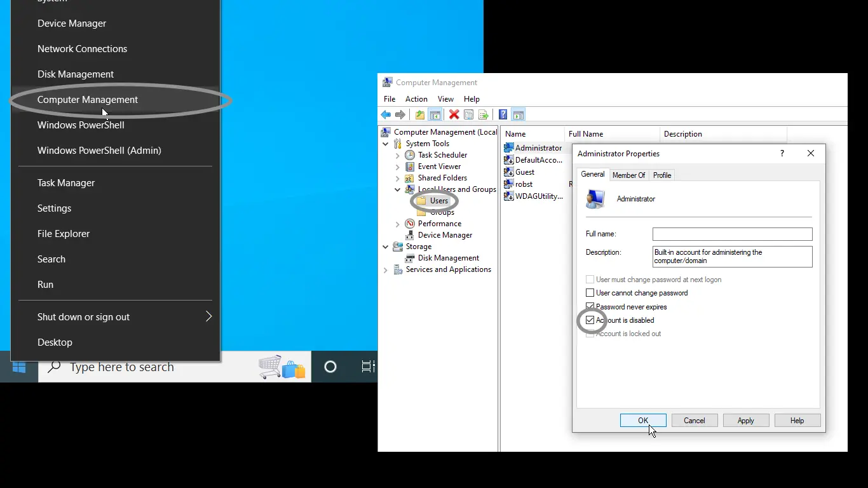Uncheck 'Account is disabled' checkbox
This screenshot has height=488, width=868.
coord(590,320)
